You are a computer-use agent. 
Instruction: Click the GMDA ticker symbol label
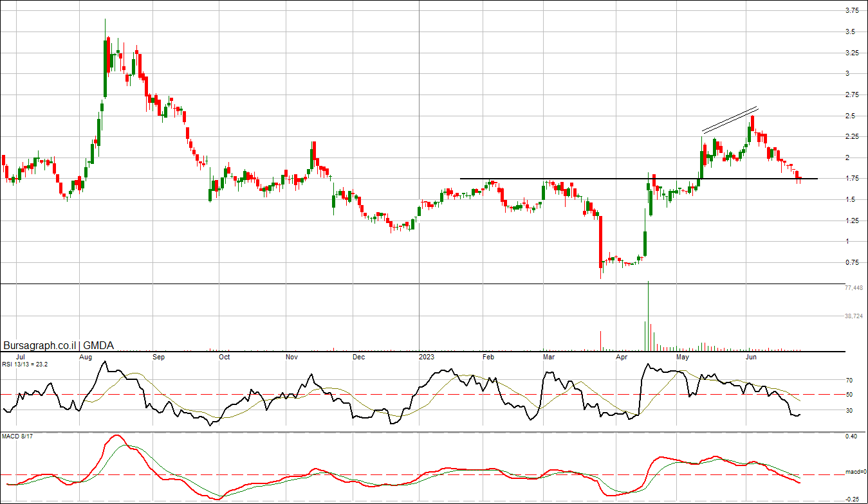tap(98, 346)
